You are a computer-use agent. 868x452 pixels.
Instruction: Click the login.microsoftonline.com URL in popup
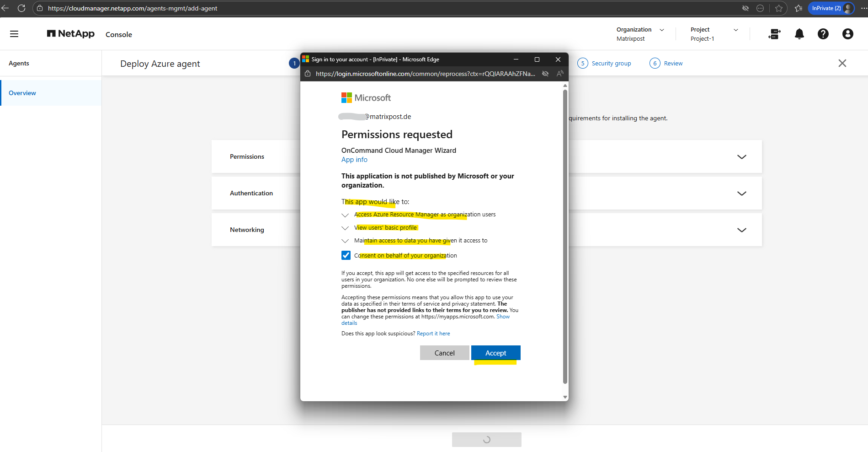pyautogui.click(x=426, y=74)
